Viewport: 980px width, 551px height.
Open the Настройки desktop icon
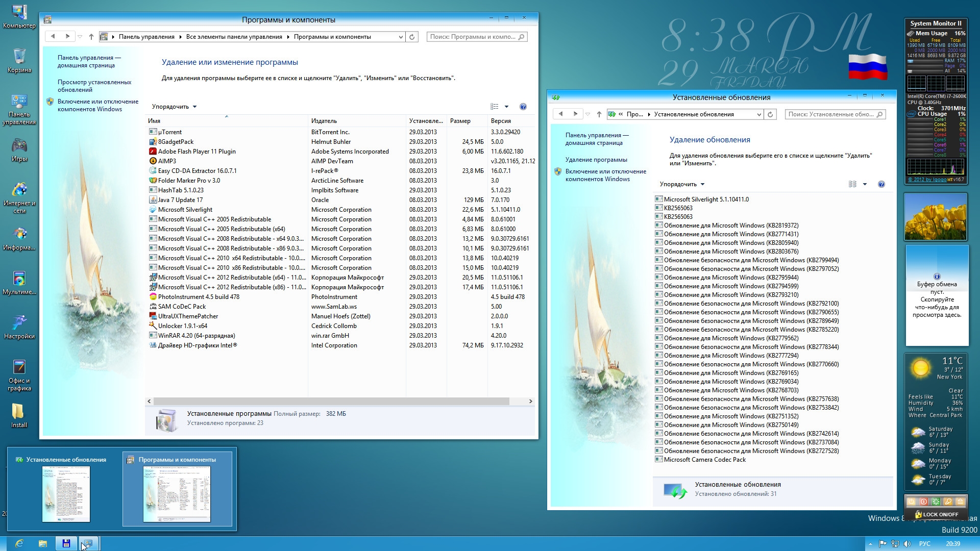click(19, 327)
